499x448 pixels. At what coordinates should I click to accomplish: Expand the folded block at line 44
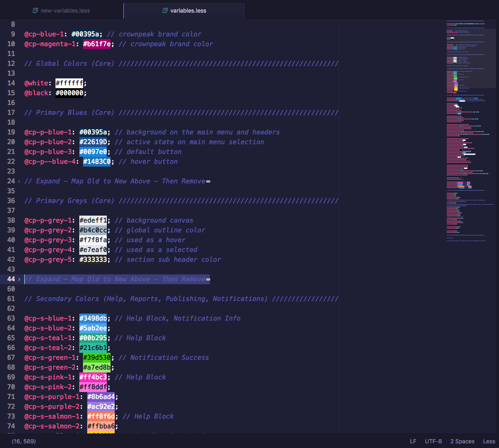19,280
